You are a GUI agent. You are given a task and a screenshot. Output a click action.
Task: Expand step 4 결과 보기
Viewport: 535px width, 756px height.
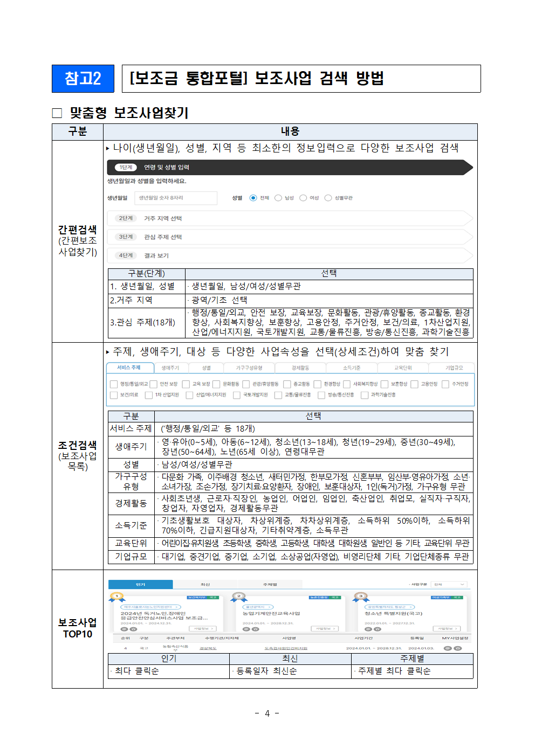(x=290, y=255)
